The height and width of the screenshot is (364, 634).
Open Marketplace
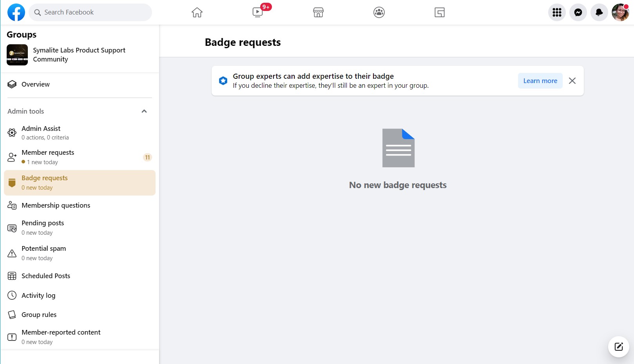pyautogui.click(x=318, y=12)
